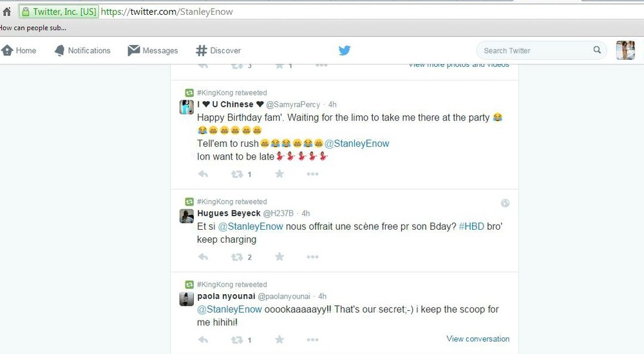The width and height of the screenshot is (644, 354).
Task: Open Messages tab
Action: (x=153, y=50)
